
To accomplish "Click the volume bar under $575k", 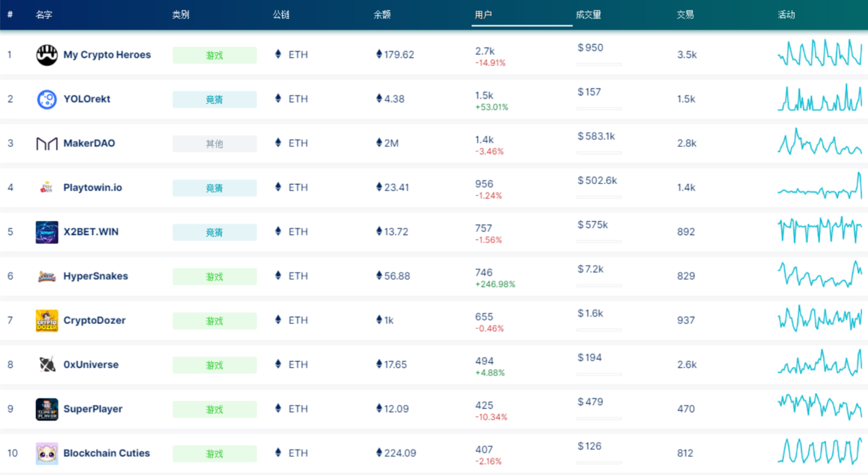I will [599, 241].
